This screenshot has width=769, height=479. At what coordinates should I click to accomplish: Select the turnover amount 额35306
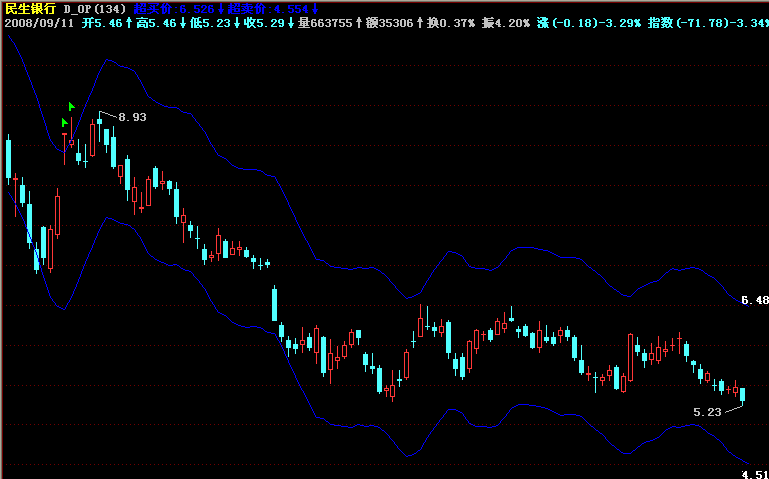tap(390, 23)
